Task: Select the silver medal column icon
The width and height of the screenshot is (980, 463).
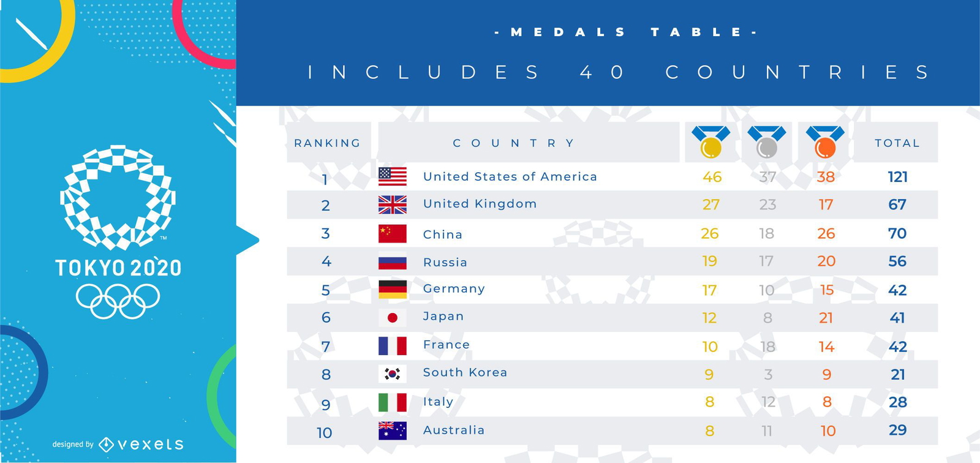Action: click(766, 142)
